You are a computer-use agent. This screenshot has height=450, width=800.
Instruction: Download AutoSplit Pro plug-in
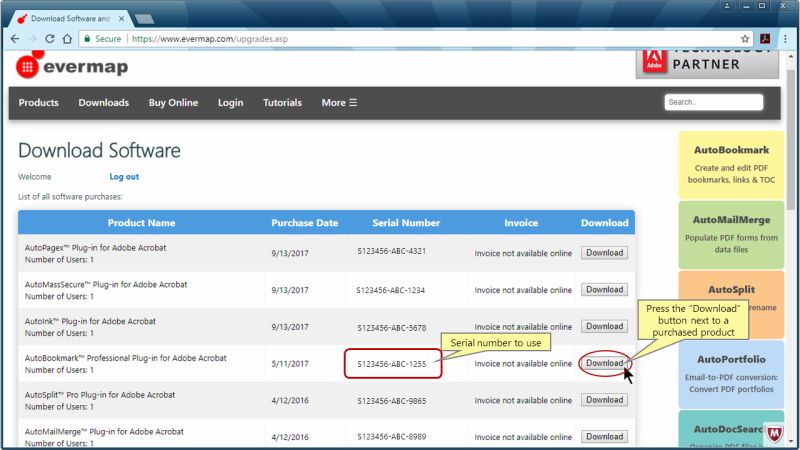(x=605, y=399)
